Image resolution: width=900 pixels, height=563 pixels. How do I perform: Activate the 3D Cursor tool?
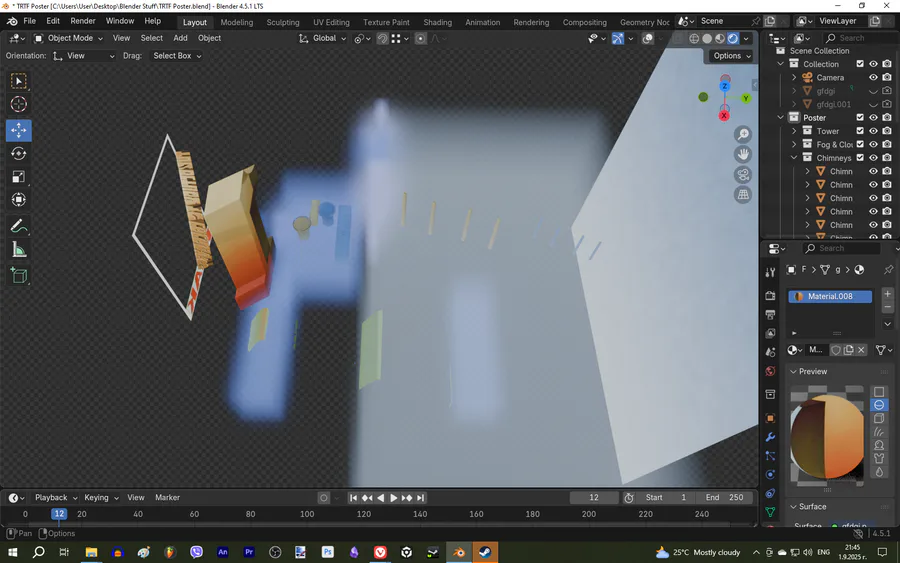click(18, 104)
